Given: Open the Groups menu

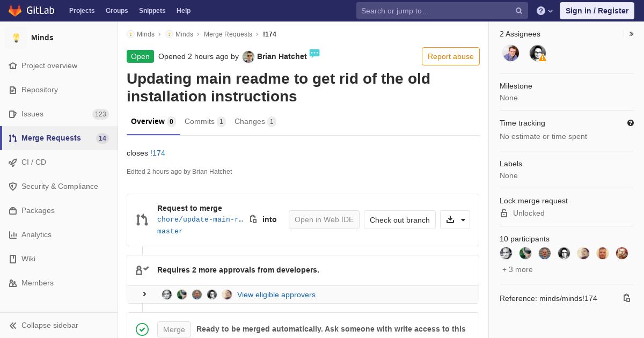Looking at the screenshot, I should 116,11.
